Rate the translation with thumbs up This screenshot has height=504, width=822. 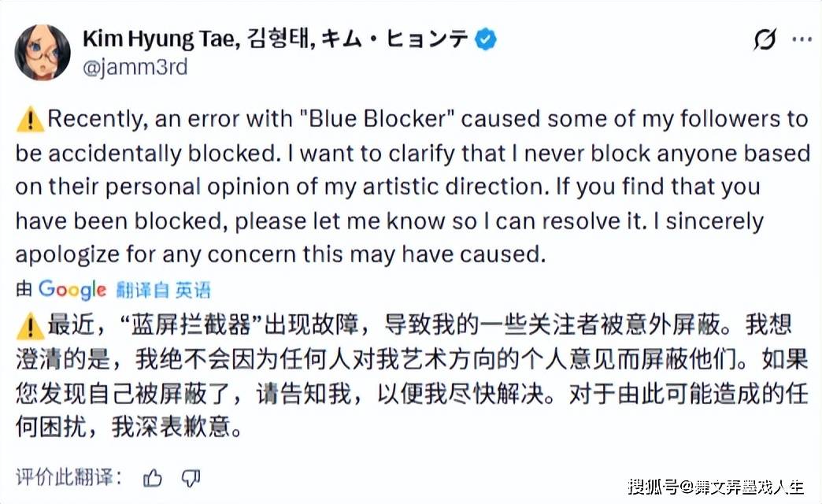[x=153, y=477]
